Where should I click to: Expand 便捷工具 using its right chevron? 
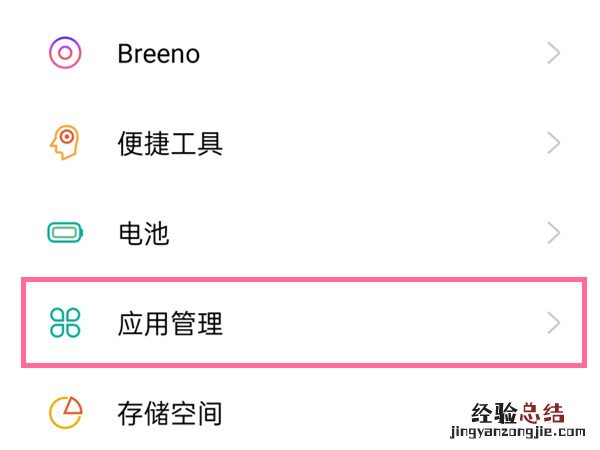[553, 143]
